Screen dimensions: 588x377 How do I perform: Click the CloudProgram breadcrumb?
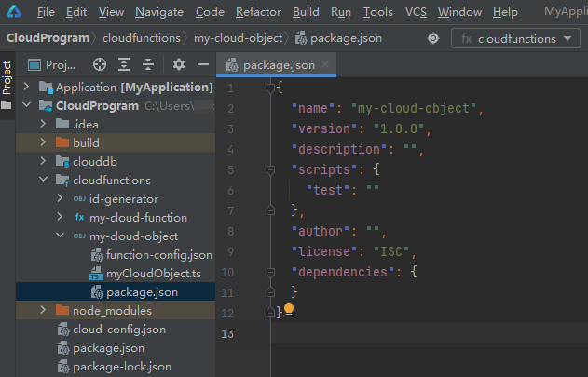pyautogui.click(x=48, y=38)
